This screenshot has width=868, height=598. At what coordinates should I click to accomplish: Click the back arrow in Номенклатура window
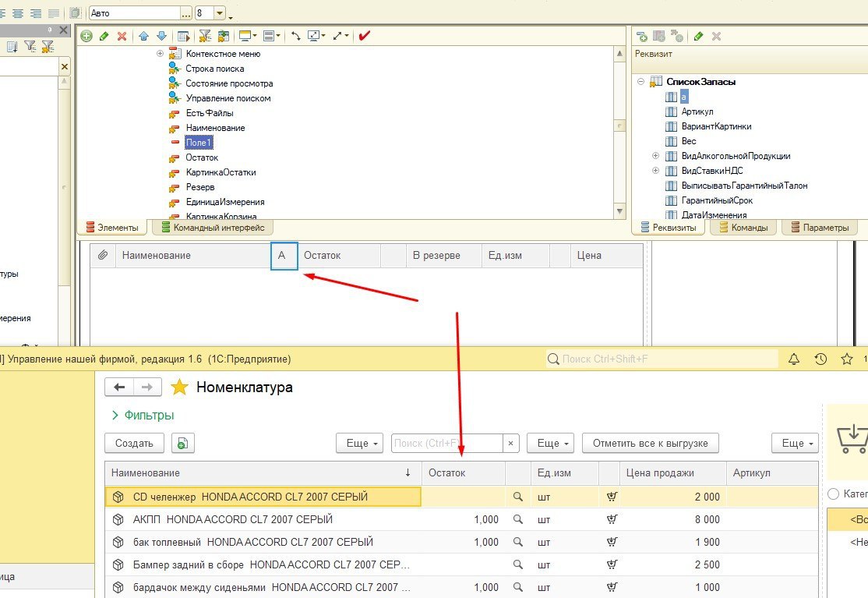coord(119,387)
